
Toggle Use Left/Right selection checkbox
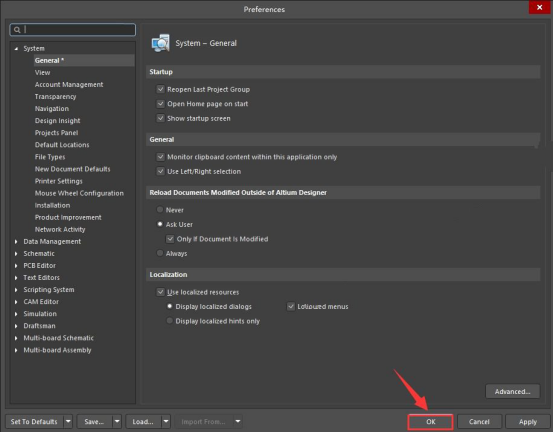pyautogui.click(x=160, y=171)
